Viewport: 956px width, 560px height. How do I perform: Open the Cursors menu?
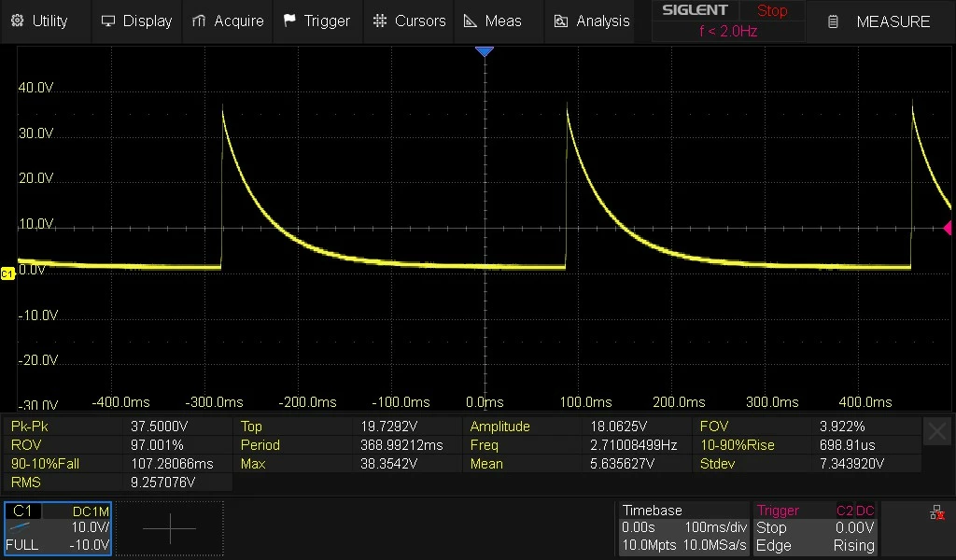[x=409, y=21]
